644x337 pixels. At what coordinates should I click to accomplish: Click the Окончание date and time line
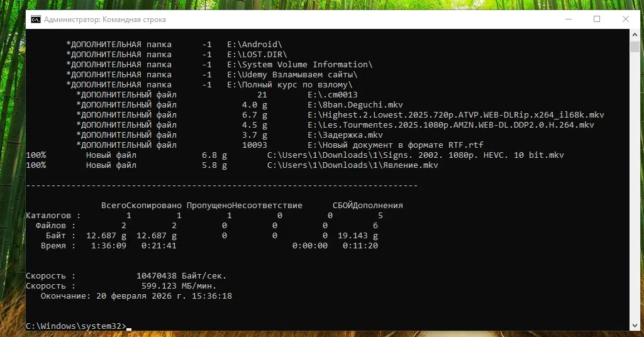(x=136, y=296)
